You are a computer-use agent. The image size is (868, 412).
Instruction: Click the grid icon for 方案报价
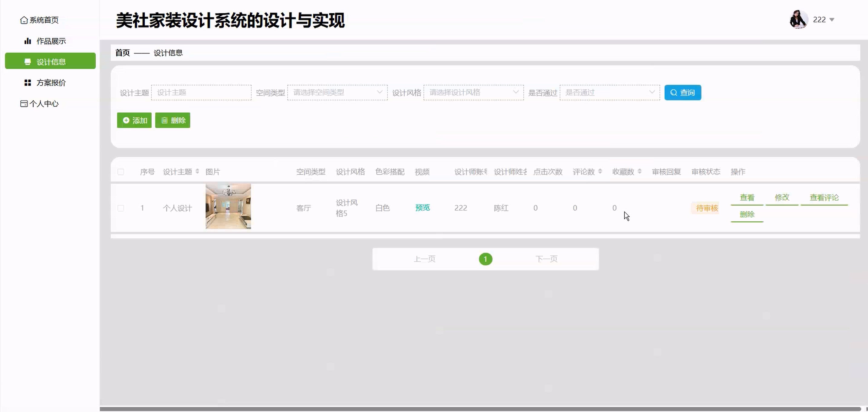28,83
